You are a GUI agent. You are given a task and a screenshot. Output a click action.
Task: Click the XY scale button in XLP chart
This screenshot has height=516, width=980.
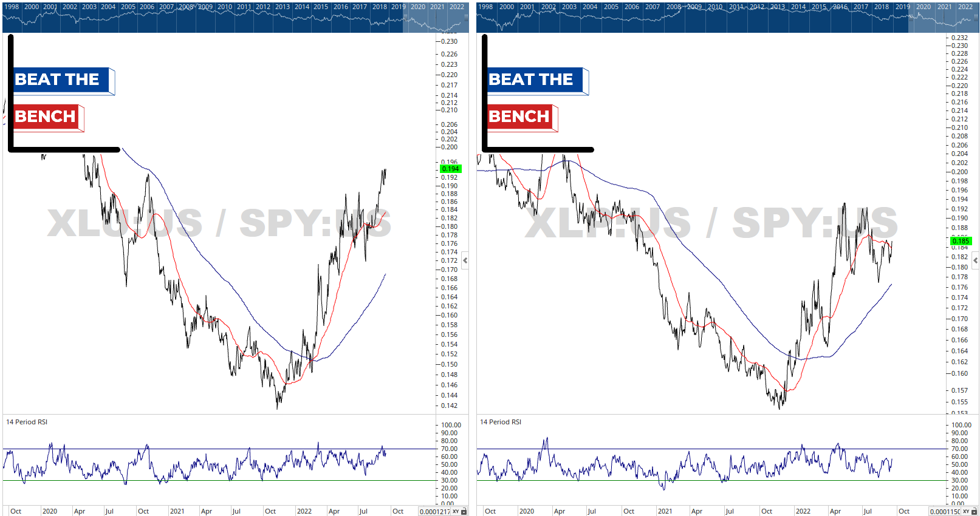click(x=966, y=512)
